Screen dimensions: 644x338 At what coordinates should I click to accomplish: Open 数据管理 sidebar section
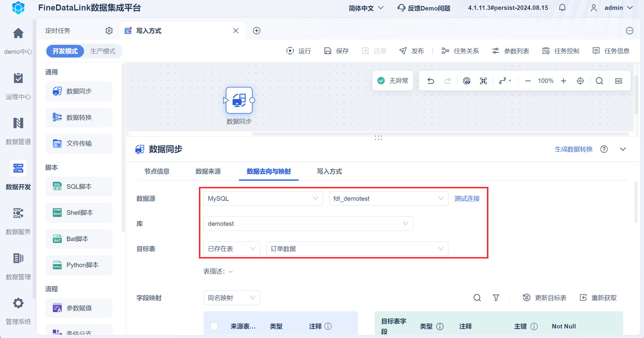[18, 267]
